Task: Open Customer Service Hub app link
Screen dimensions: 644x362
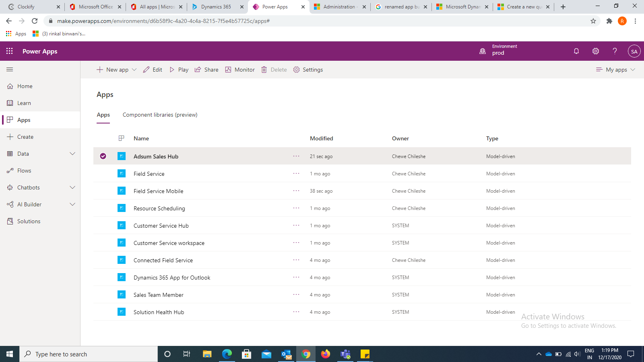Action: point(161,226)
